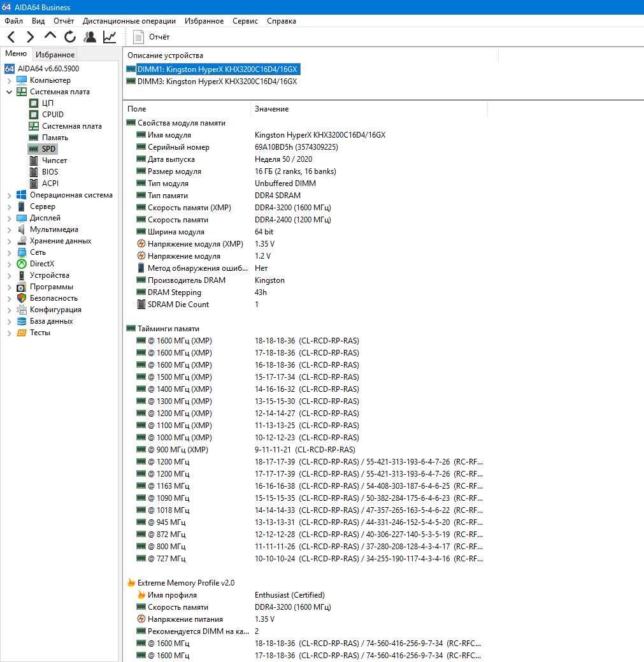
Task: Expand the Хранение данных tree node
Action: point(10,241)
